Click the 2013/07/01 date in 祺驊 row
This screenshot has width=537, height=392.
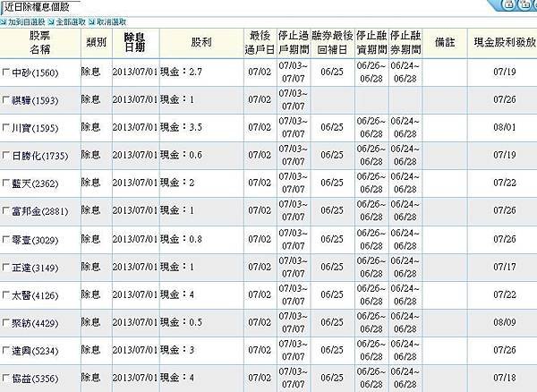pyautogui.click(x=135, y=99)
